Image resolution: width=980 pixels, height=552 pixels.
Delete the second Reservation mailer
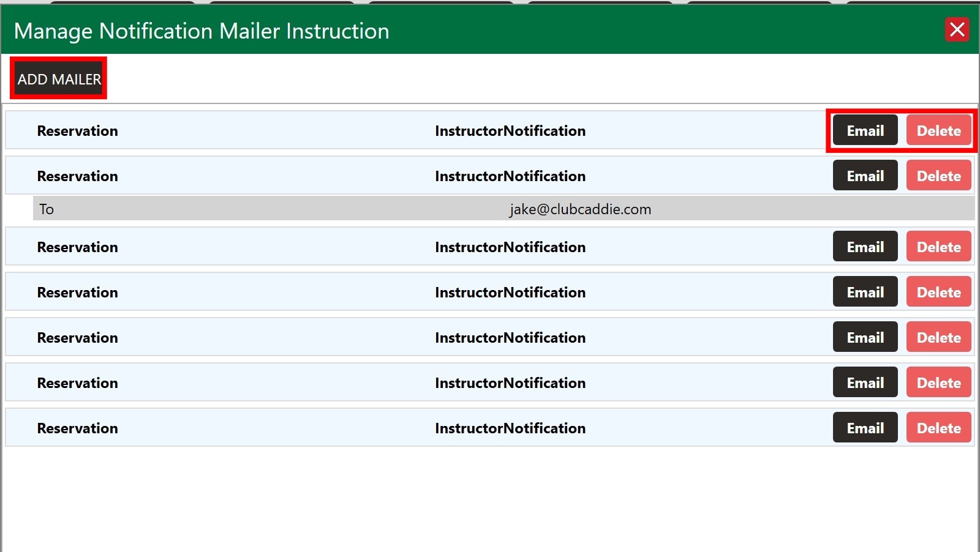click(938, 176)
